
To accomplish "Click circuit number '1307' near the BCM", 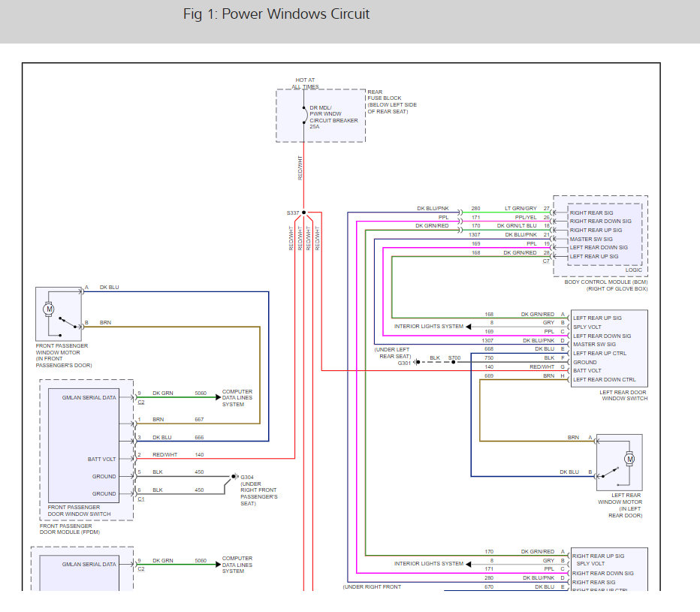I will [474, 235].
